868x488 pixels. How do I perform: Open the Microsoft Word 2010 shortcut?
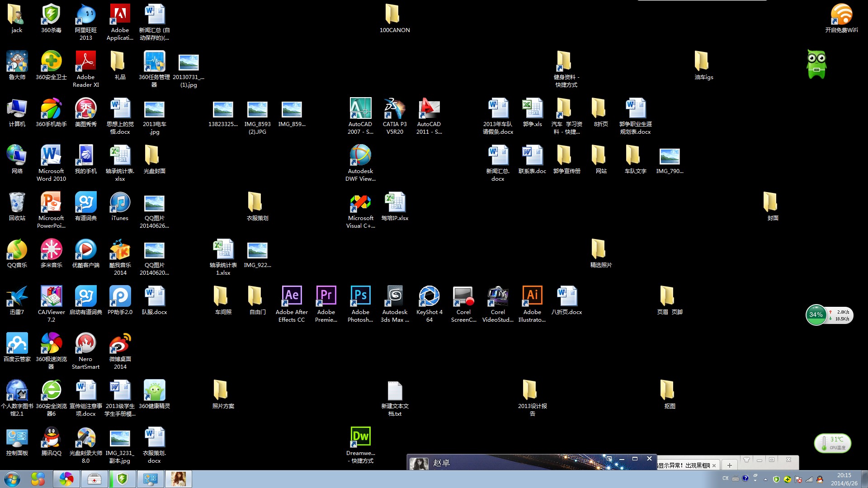click(x=51, y=163)
